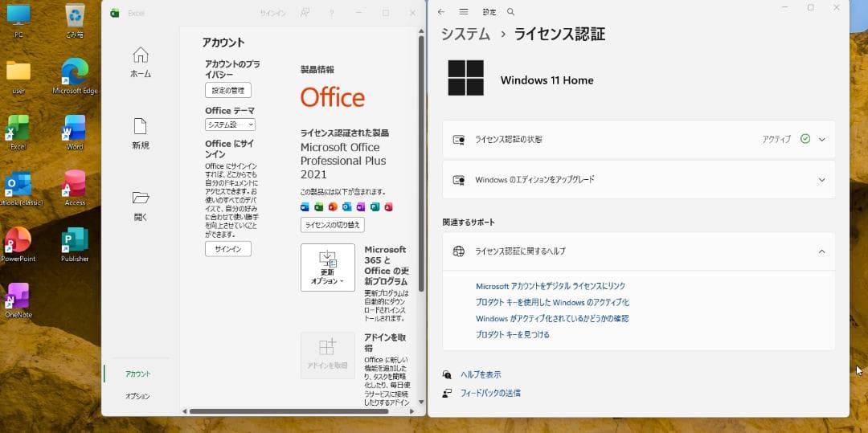
Task: Click Publisher icon in included products row
Action: pos(375,206)
